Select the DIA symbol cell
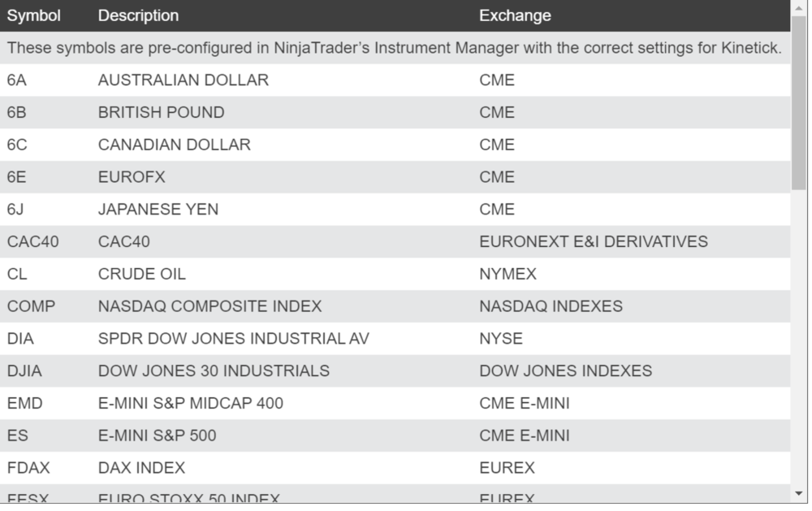 point(20,339)
